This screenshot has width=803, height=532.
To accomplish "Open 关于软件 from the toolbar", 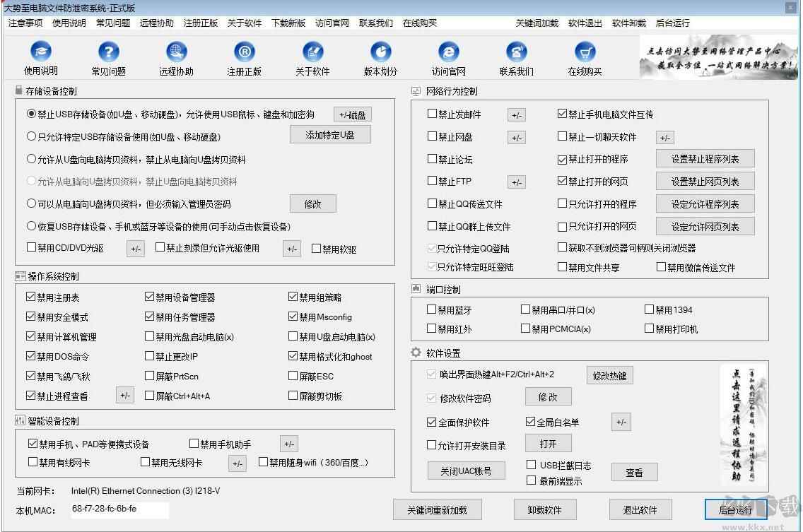I will 312,58.
